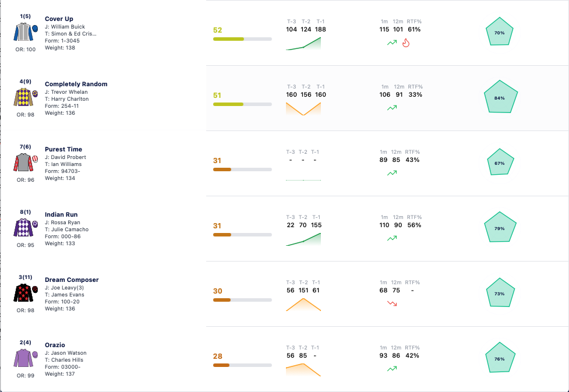The width and height of the screenshot is (569, 392).
Task: Click Cover Up's rating bar showing 52
Action: click(x=242, y=39)
